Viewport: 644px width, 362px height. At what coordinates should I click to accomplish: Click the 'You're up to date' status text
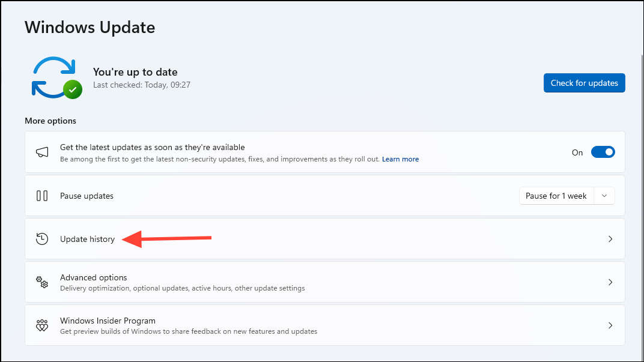point(135,72)
